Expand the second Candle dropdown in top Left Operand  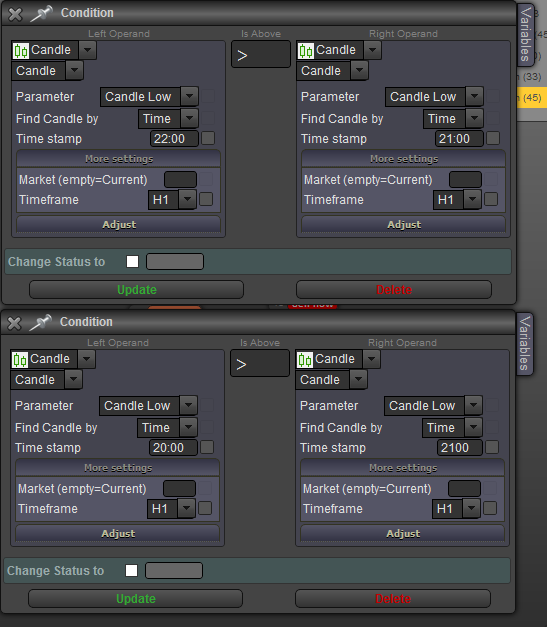tap(74, 71)
